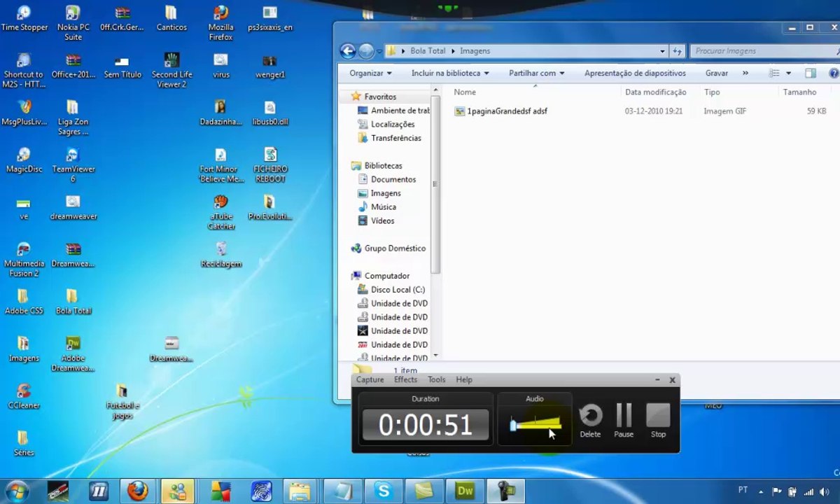Select MsgPlusLive desktop icon

[24, 113]
